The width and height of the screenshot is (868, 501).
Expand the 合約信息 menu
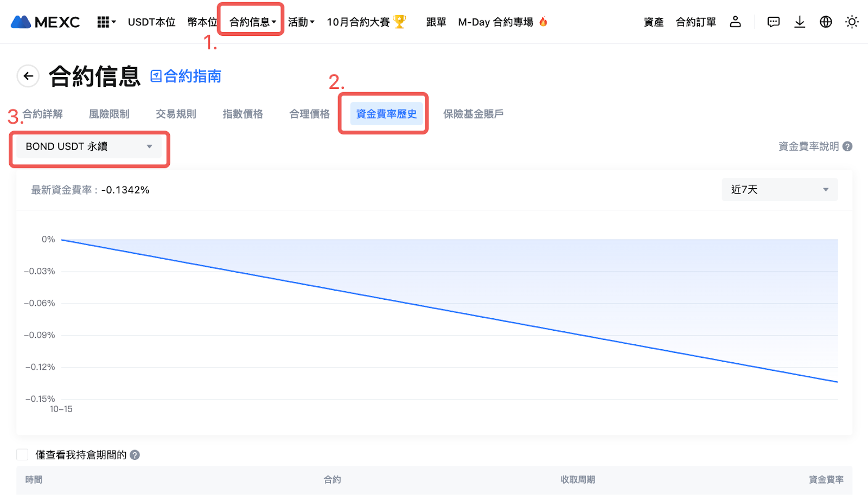point(252,22)
